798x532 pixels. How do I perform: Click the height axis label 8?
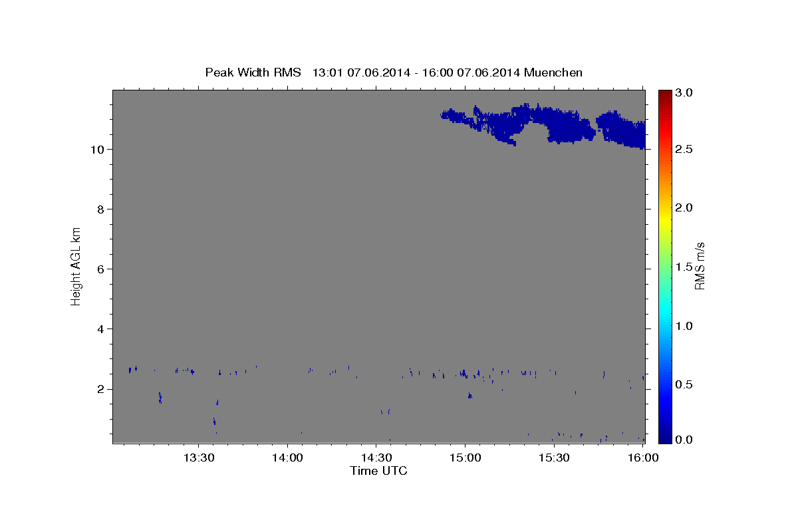pyautogui.click(x=100, y=209)
